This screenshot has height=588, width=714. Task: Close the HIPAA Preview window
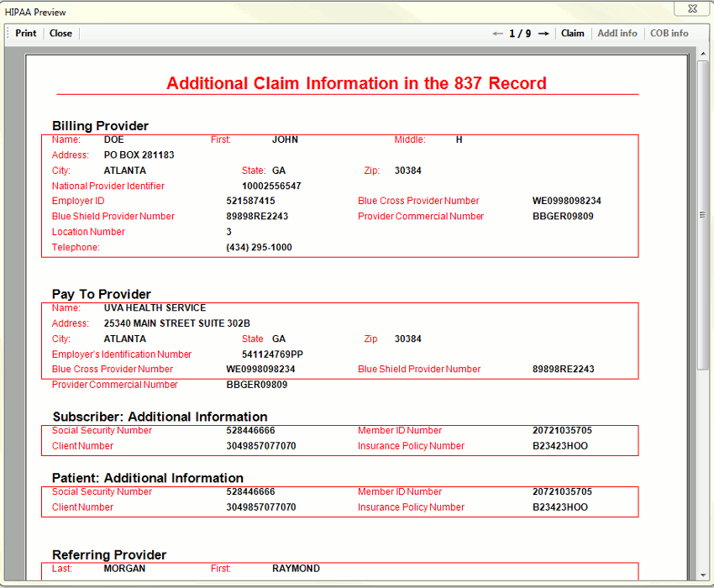(60, 33)
